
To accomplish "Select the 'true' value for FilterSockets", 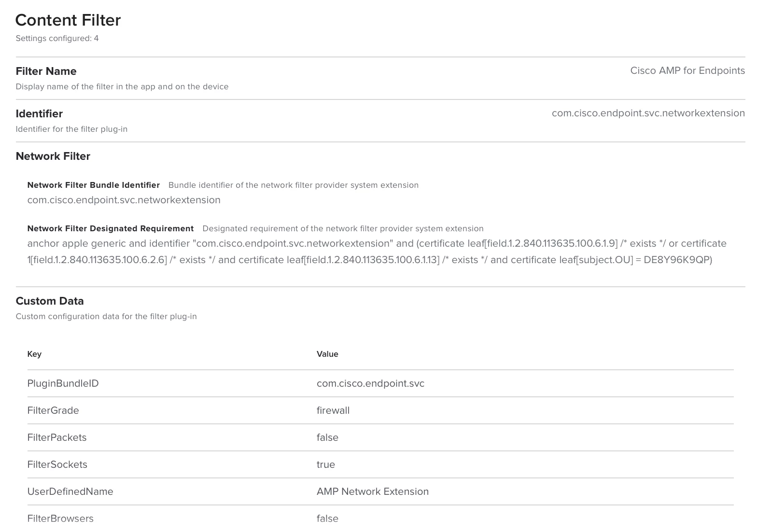I will [x=326, y=464].
